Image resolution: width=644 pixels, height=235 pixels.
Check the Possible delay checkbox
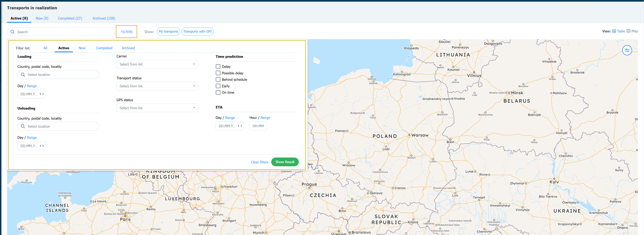(x=218, y=73)
